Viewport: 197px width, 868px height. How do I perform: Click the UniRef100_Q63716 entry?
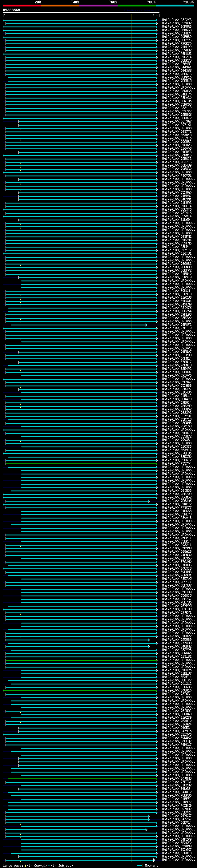(x=177, y=162)
